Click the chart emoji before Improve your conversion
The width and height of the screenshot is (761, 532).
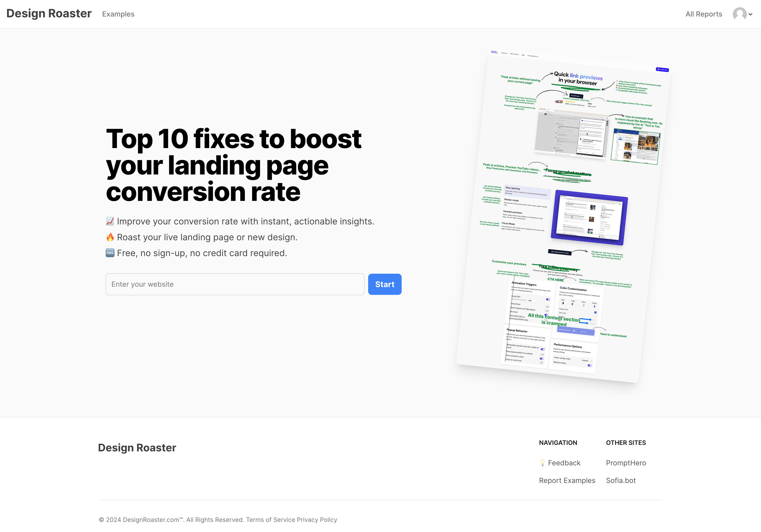(110, 221)
